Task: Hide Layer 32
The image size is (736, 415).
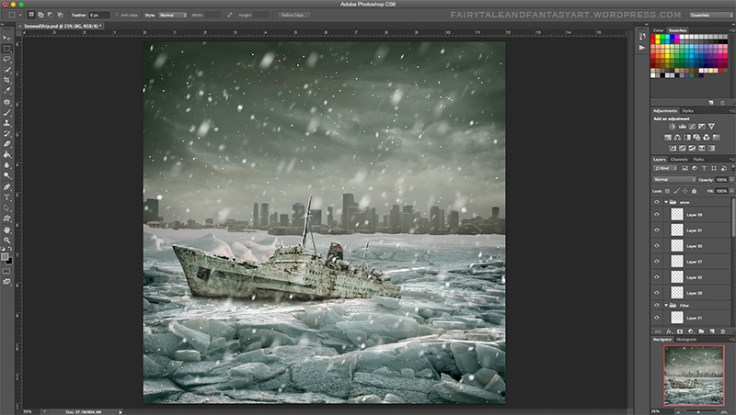Action: [657, 277]
